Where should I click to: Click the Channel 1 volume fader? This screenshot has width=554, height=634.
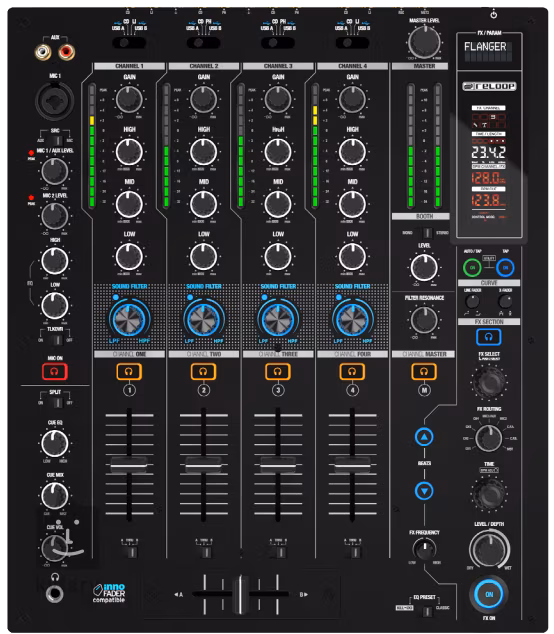tap(129, 465)
